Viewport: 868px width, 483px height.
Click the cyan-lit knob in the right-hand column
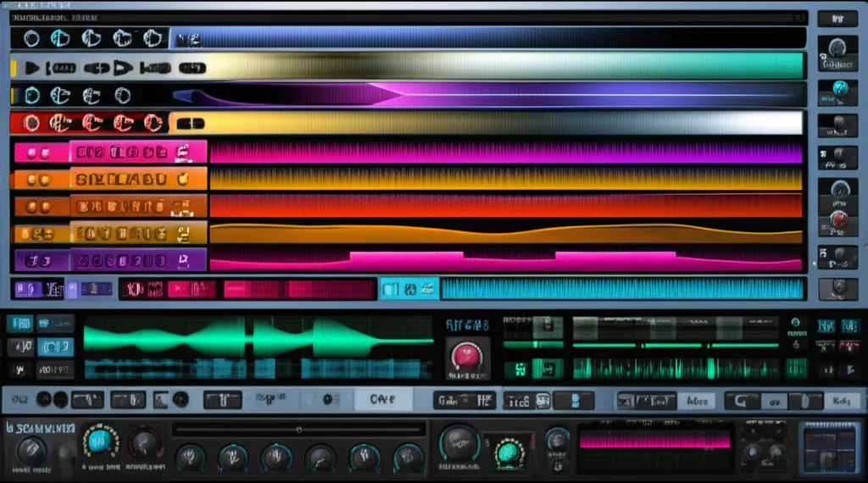click(x=840, y=88)
